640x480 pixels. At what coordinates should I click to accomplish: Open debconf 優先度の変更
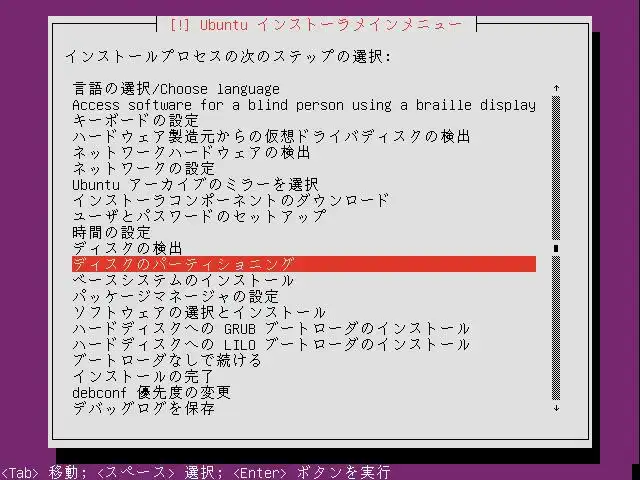click(x=151, y=392)
